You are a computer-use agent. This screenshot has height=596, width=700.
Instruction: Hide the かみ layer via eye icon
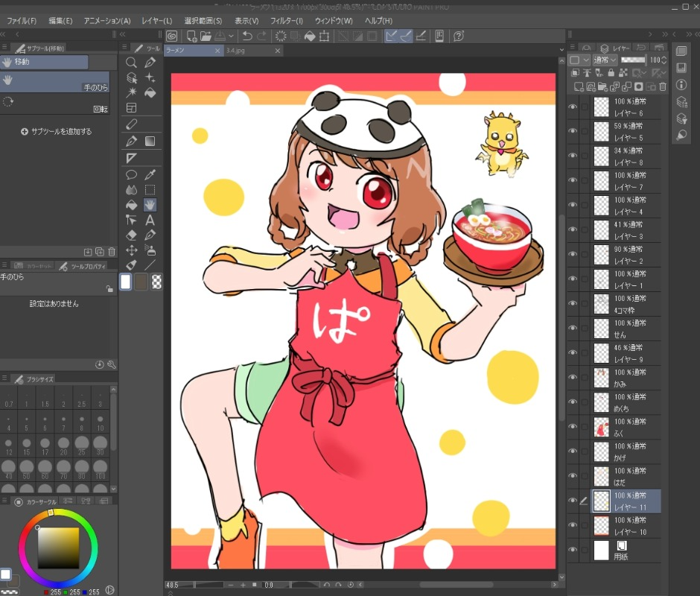point(573,378)
